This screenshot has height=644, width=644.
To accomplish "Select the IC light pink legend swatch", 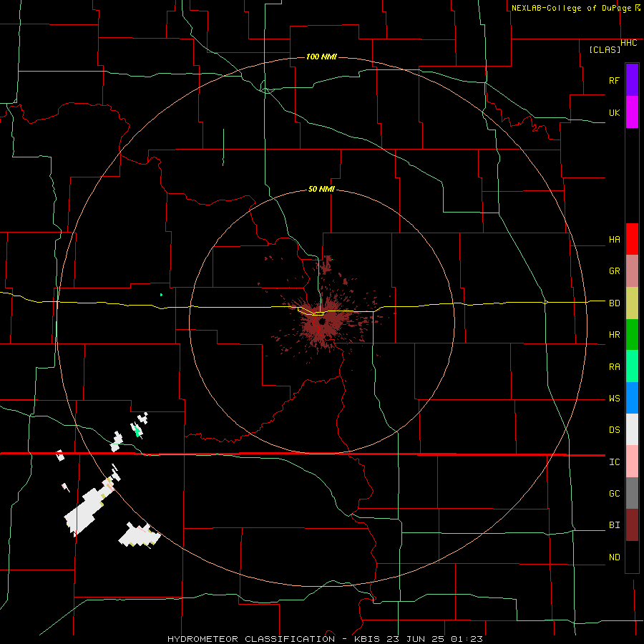I will (632, 462).
